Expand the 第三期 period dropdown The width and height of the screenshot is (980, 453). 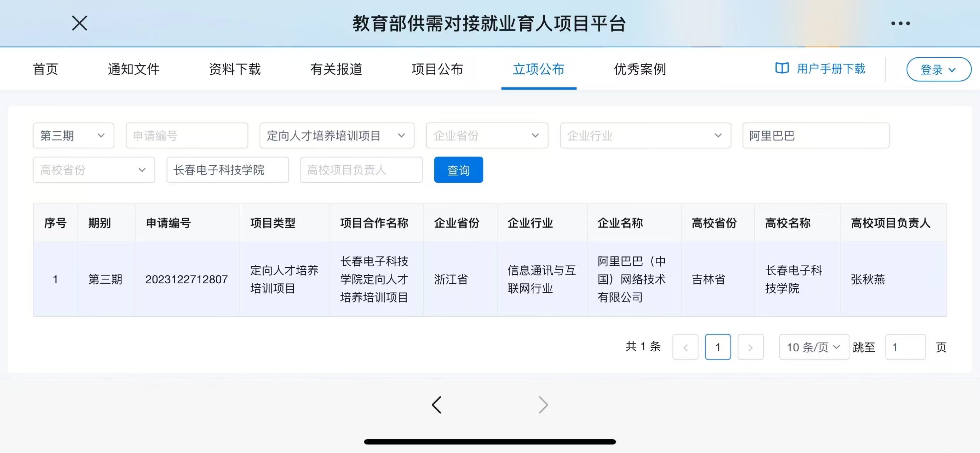(73, 136)
